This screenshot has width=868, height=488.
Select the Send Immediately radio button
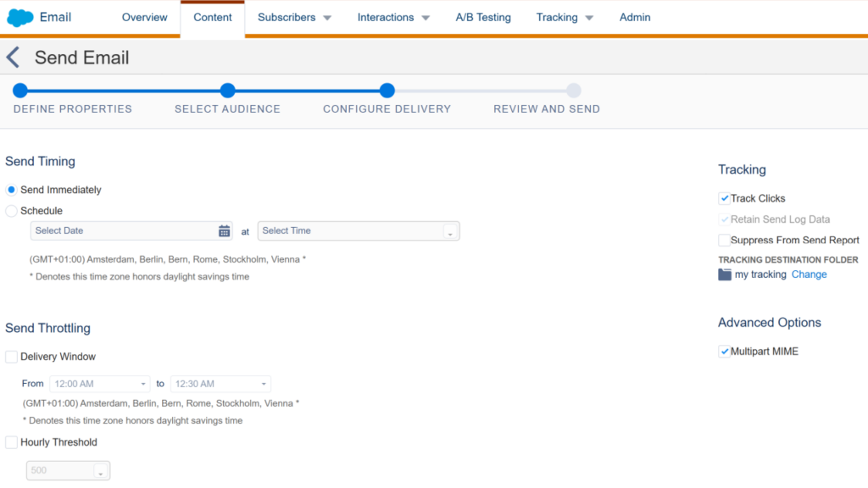(x=11, y=190)
